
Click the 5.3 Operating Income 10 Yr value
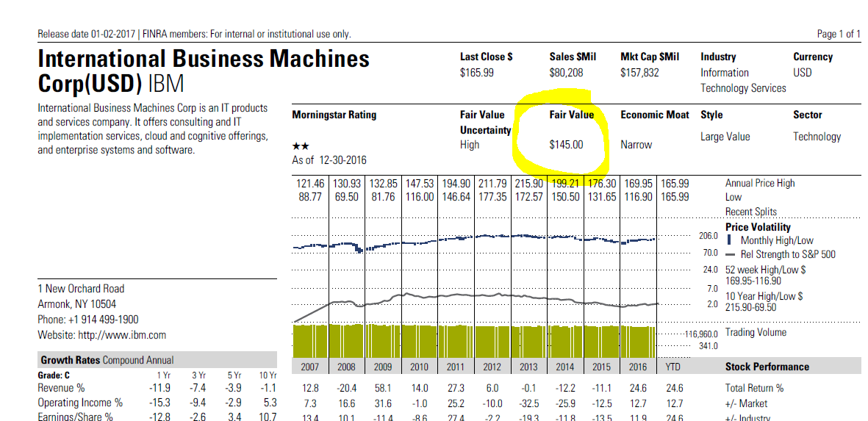tap(270, 404)
